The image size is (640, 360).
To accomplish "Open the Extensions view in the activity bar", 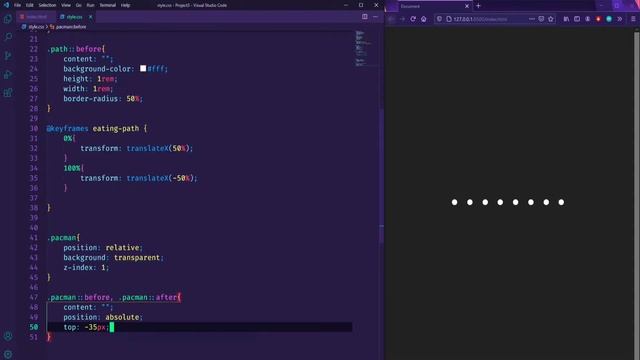I will coord(8,93).
